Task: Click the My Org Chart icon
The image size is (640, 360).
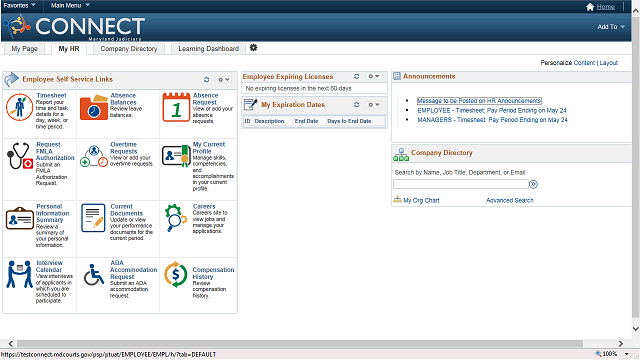Action: 397,200
